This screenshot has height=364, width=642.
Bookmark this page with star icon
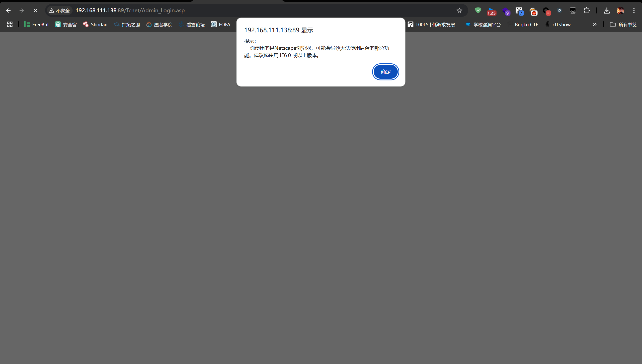click(459, 11)
